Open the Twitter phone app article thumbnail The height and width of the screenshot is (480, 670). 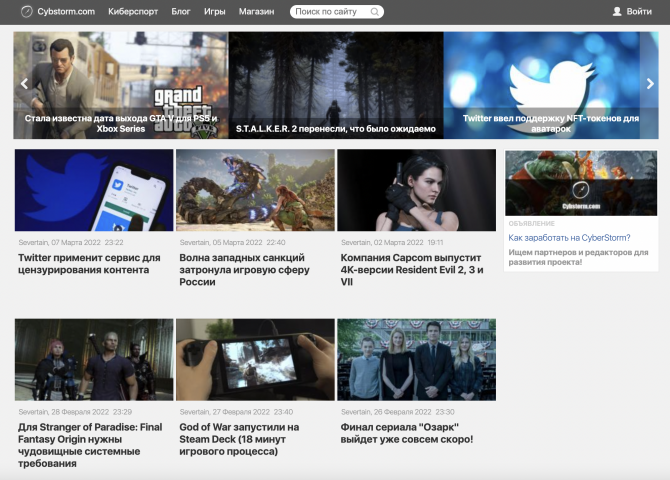click(94, 190)
